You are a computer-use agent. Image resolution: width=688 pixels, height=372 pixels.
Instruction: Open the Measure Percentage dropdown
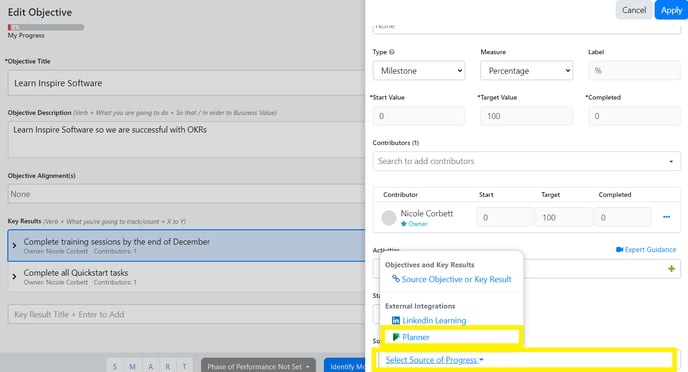point(527,71)
